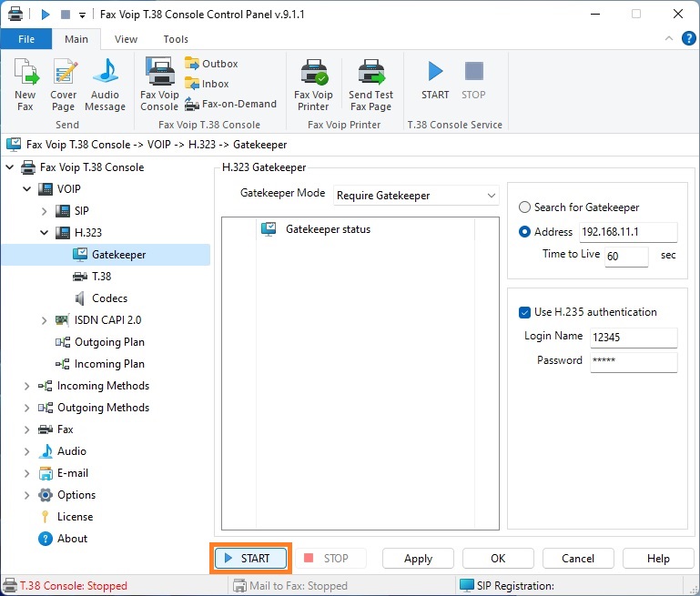Expand the Outgoing Methods node

[x=26, y=408]
